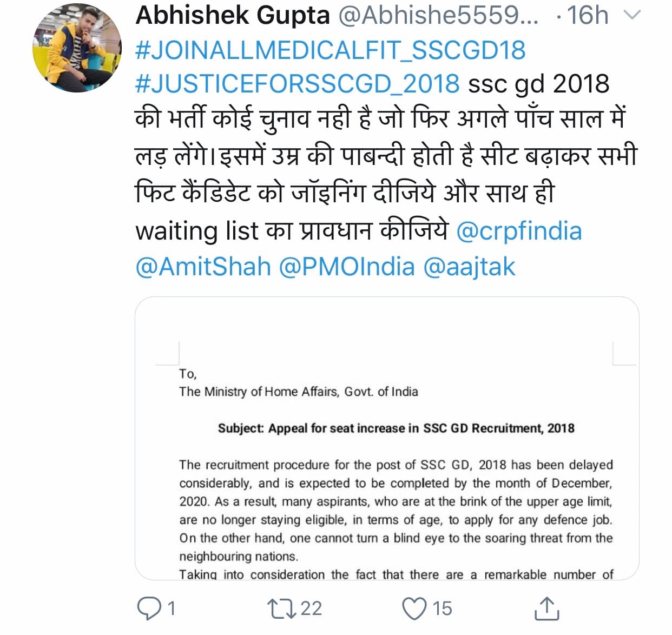Click the Abhishek Gupta display name
Image resolution: width=672 pixels, height=635 pixels.
(233, 15)
